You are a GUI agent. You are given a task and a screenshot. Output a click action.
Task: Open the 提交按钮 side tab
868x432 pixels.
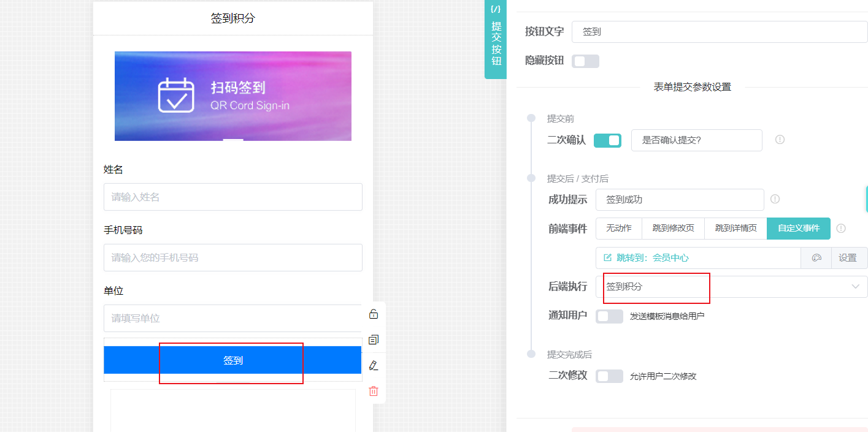(x=496, y=39)
